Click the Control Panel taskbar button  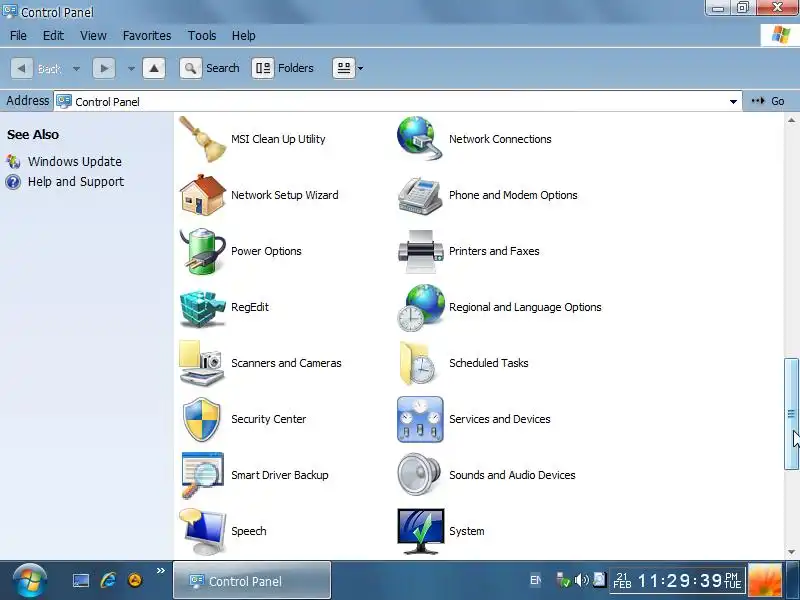[x=252, y=580]
